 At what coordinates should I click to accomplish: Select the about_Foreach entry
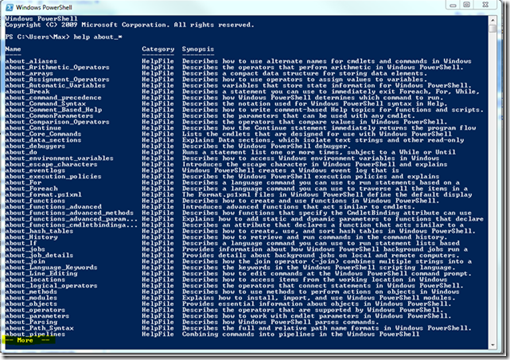(x=31, y=189)
